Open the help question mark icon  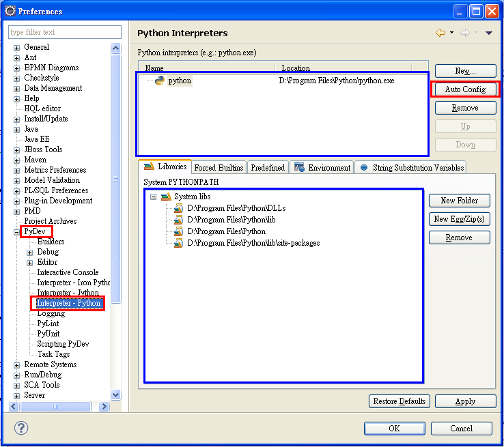tap(21, 428)
